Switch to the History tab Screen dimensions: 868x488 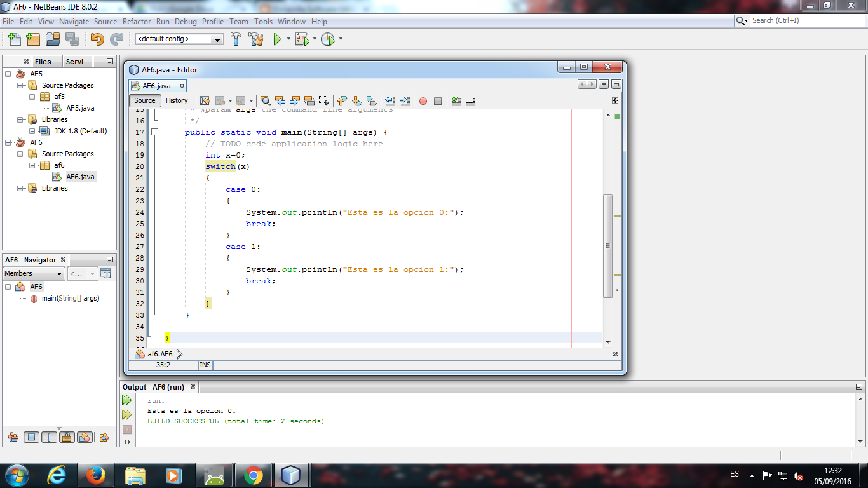pos(177,100)
